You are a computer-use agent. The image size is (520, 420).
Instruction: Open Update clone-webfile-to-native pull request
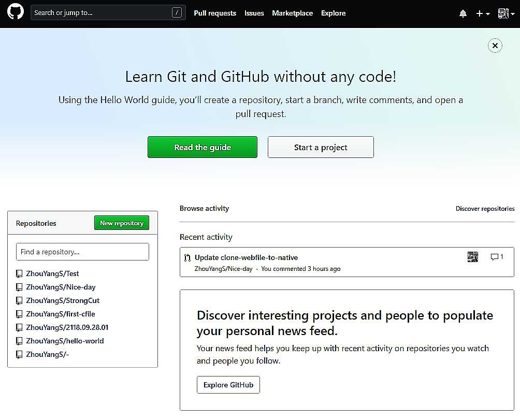pos(246,257)
